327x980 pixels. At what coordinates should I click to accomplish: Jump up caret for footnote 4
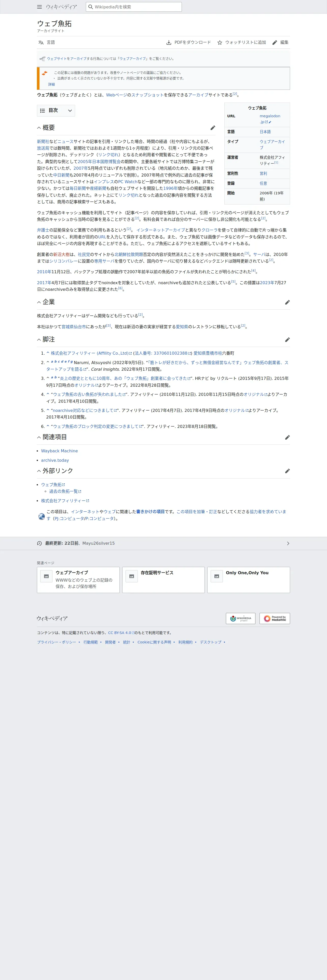point(48,394)
